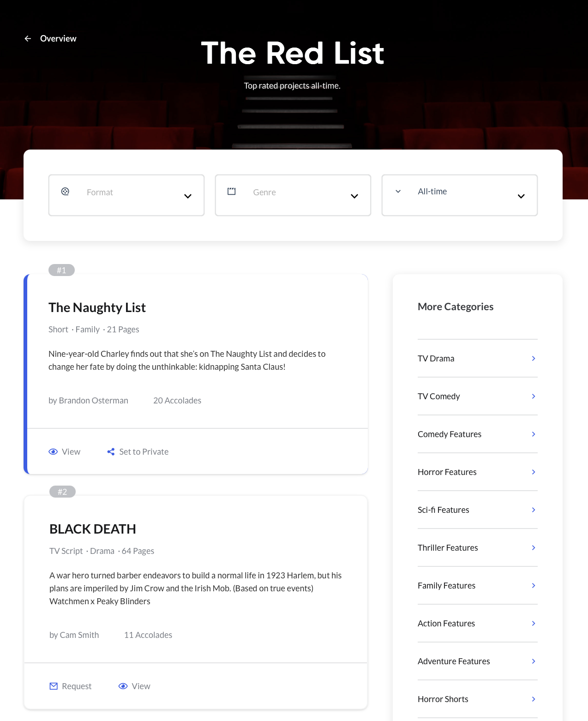
Task: Click the back arrow icon beside Overview
Action: coord(28,39)
